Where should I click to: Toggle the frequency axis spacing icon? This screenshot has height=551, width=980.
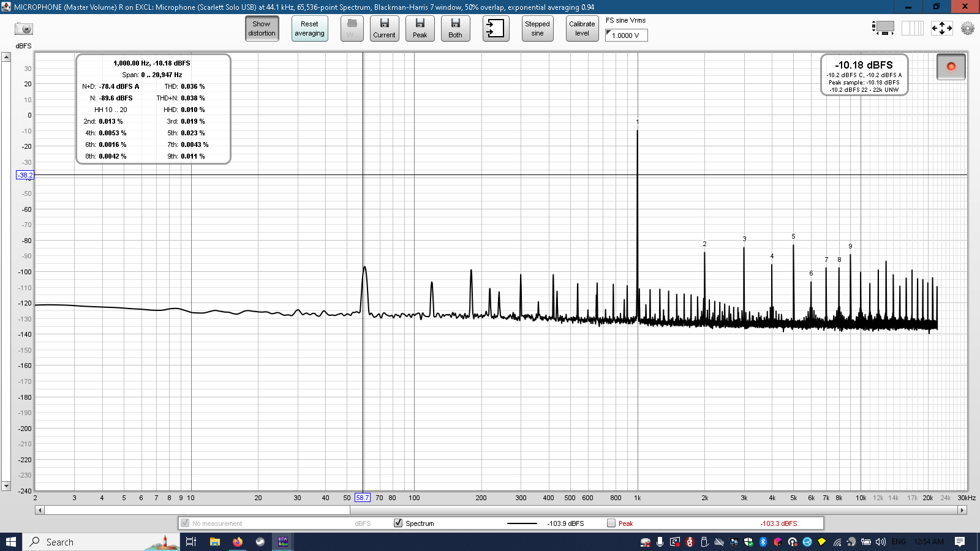pos(913,28)
